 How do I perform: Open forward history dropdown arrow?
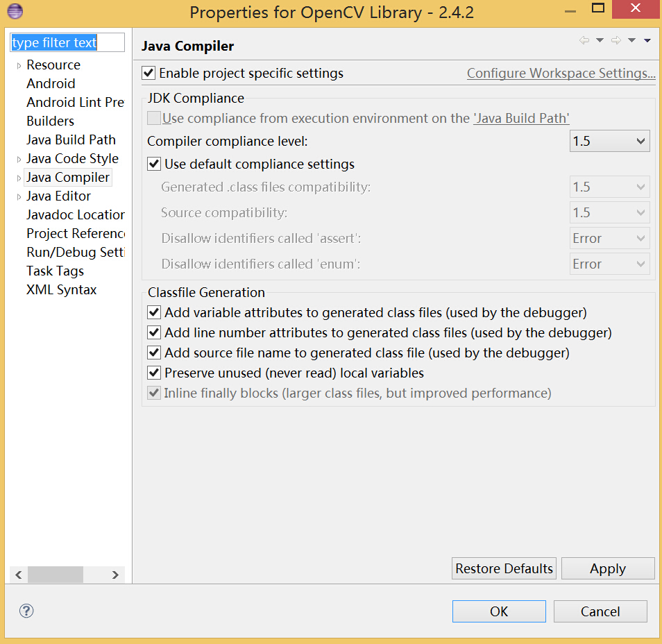coord(631,40)
